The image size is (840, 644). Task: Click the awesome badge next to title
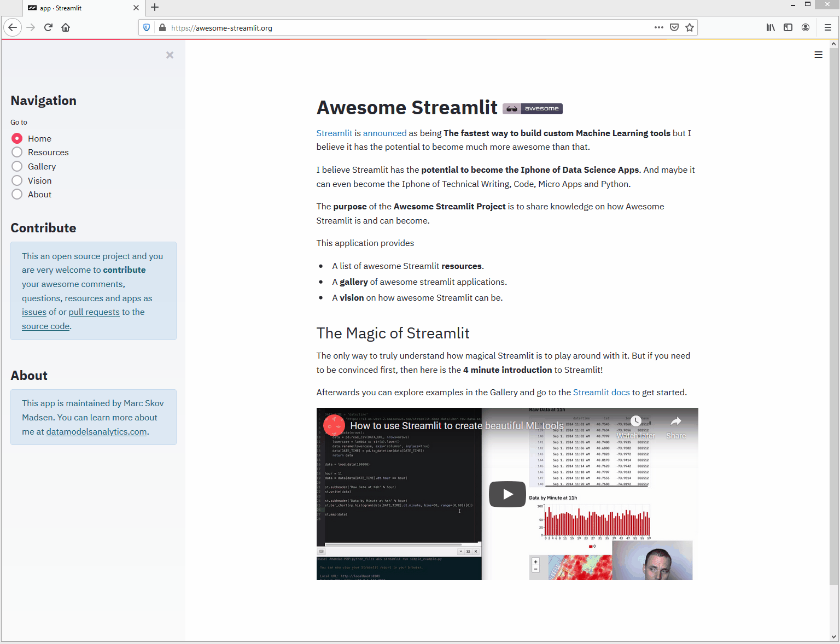533,108
